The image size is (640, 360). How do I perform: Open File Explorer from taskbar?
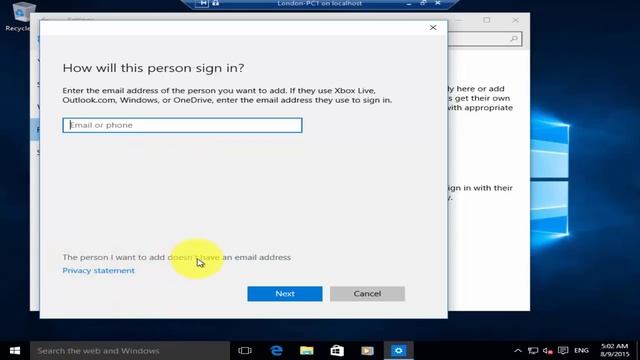307,351
